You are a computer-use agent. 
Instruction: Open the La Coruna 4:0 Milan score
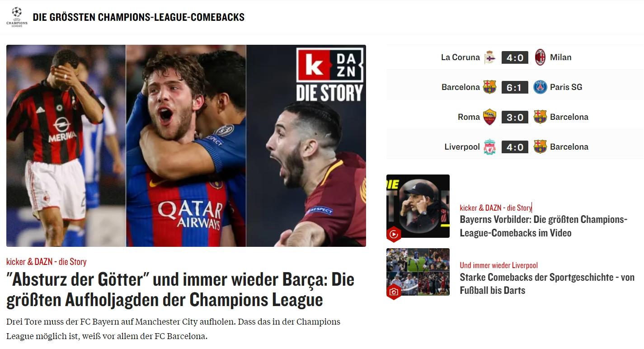[x=515, y=57]
